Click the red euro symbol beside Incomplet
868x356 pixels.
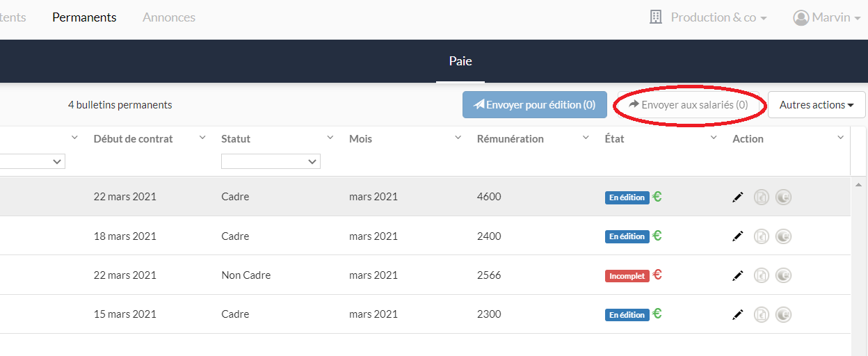(657, 275)
